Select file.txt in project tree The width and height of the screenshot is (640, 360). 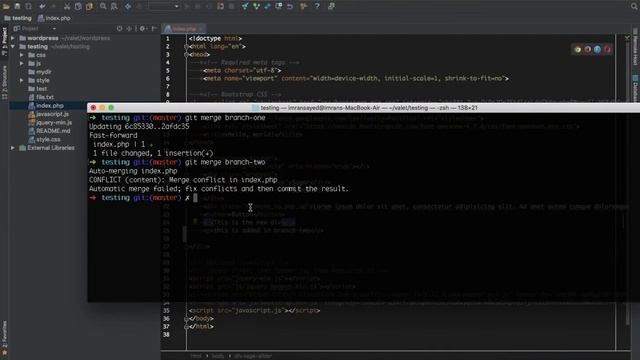coord(41,97)
